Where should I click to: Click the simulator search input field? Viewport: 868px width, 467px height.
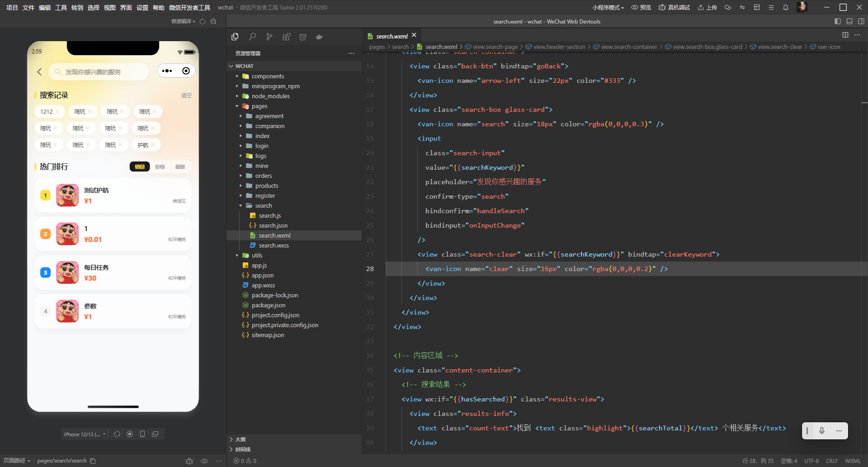(99, 71)
